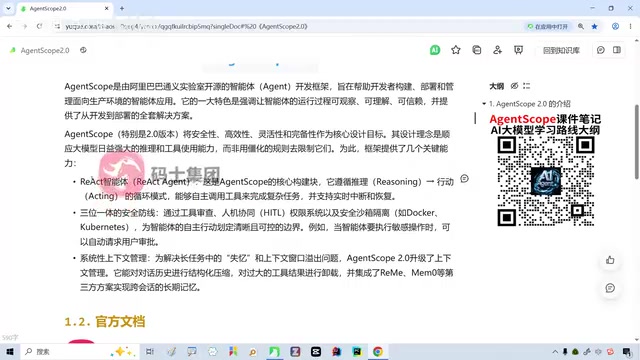Image resolution: width=640 pixels, height=360 pixels.
Task: Star this document with the favorite icon
Action: coord(456,50)
